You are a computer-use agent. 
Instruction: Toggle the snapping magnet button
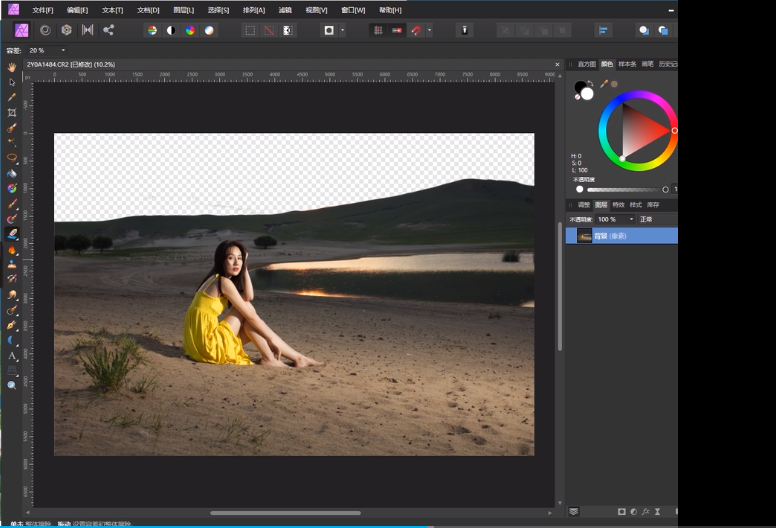(x=416, y=30)
